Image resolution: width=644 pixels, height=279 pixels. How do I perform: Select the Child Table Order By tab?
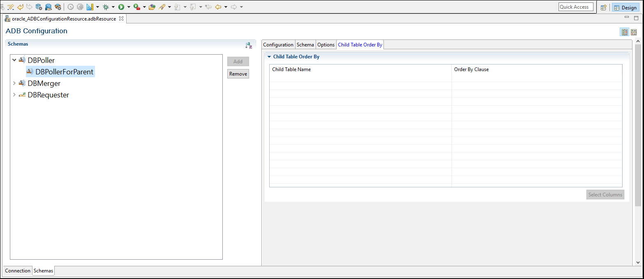[x=360, y=45]
